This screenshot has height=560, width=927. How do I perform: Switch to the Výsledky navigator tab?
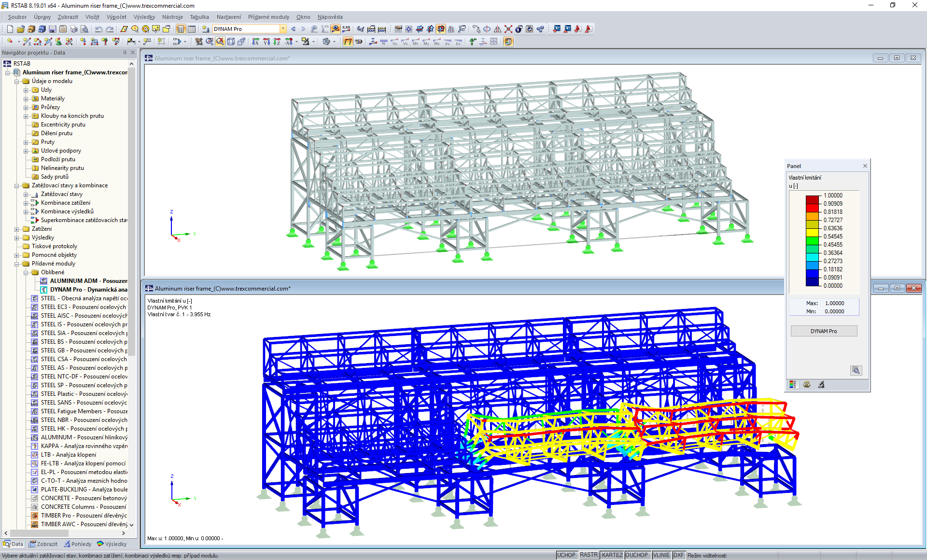112,544
